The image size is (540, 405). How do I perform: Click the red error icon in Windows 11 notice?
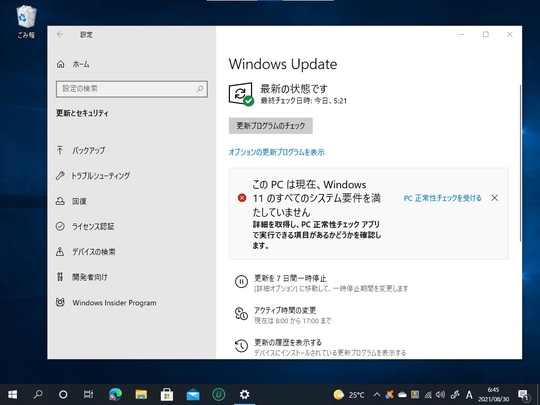click(x=242, y=198)
